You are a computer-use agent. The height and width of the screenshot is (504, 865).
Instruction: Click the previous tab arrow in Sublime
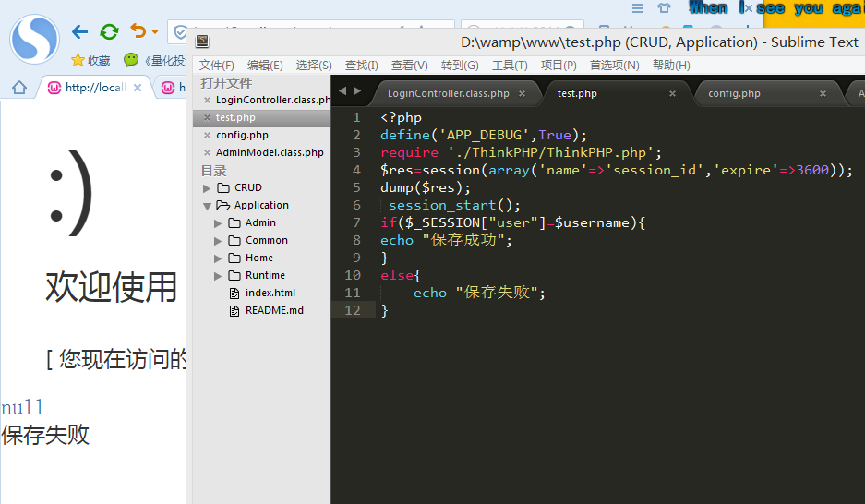pos(342,90)
